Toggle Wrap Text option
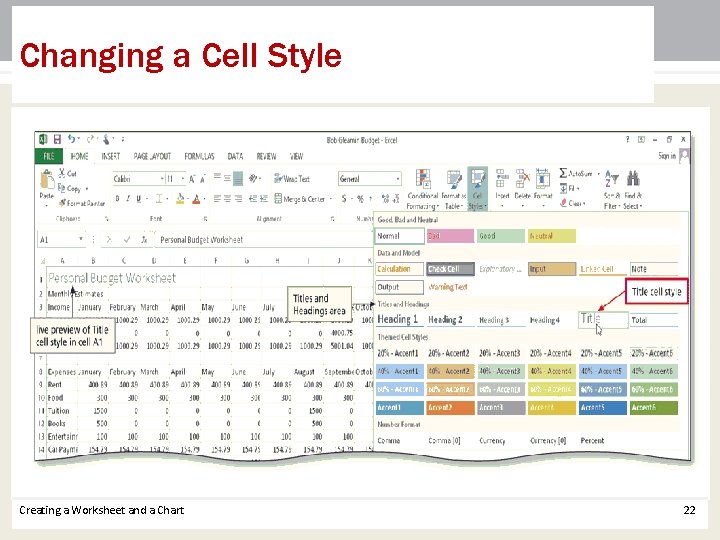Image resolution: width=720 pixels, height=540 pixels. tap(292, 179)
